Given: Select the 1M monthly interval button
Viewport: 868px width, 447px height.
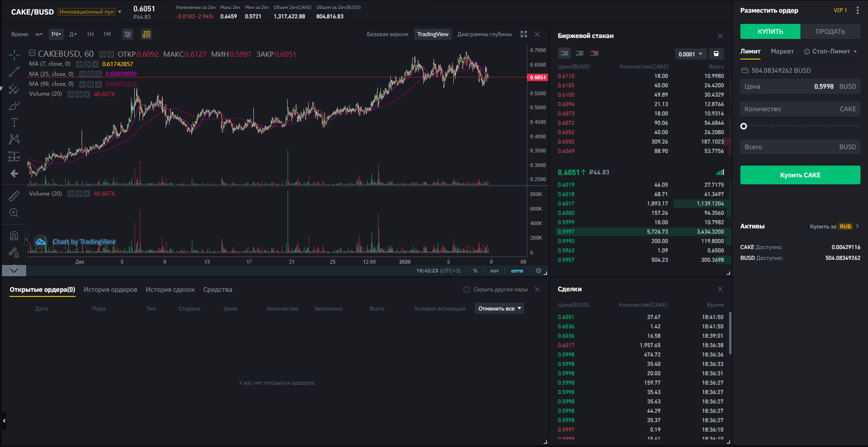Looking at the screenshot, I should 107,34.
